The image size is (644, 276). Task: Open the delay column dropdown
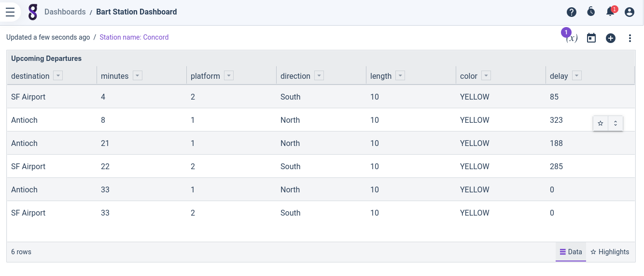click(577, 76)
